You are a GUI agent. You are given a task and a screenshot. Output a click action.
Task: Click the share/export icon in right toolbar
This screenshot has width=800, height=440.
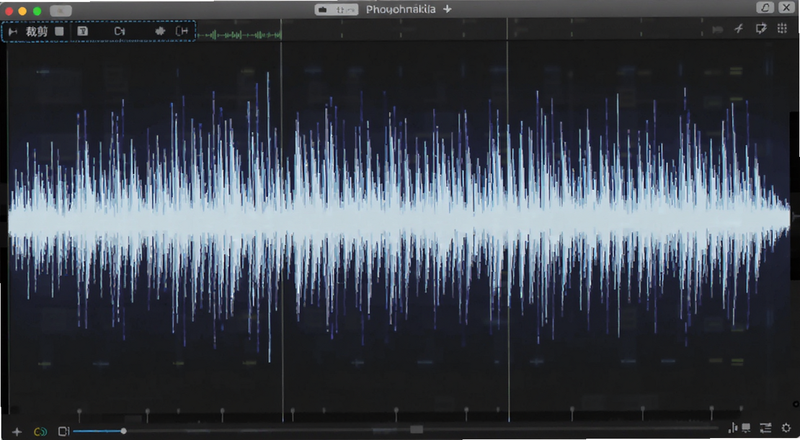[761, 29]
